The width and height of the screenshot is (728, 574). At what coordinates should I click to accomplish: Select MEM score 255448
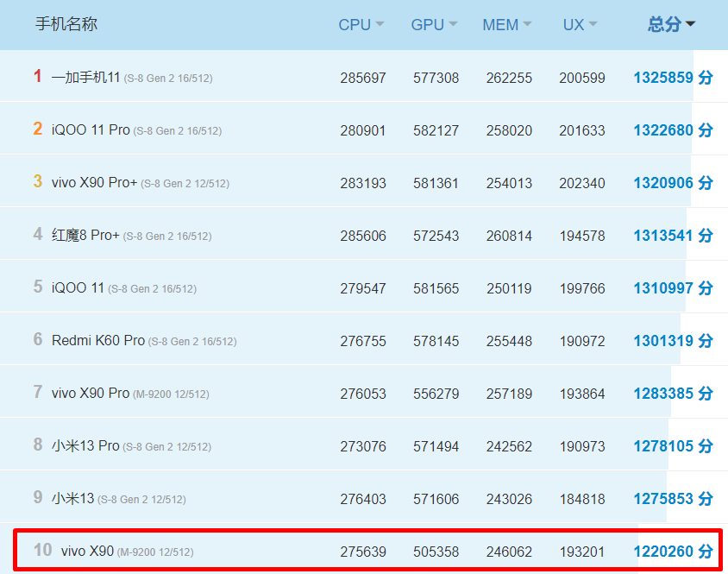click(509, 341)
